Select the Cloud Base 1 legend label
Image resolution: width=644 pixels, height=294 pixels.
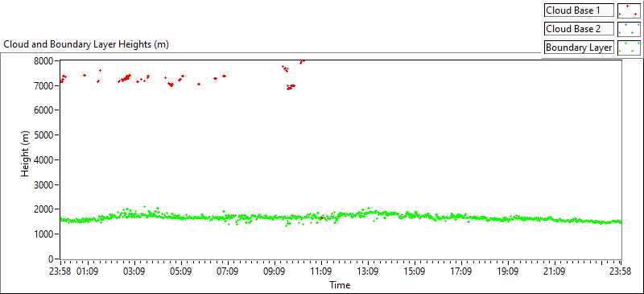click(580, 10)
